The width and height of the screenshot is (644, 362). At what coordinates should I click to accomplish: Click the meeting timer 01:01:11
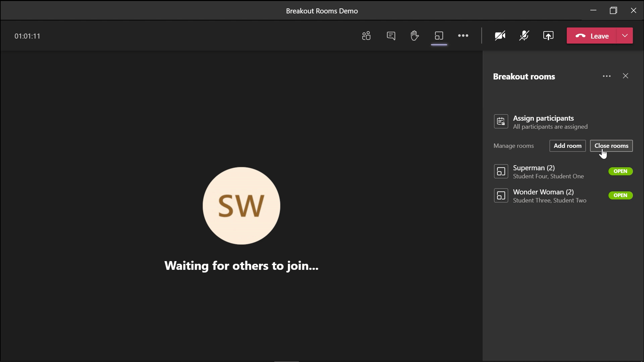click(27, 36)
